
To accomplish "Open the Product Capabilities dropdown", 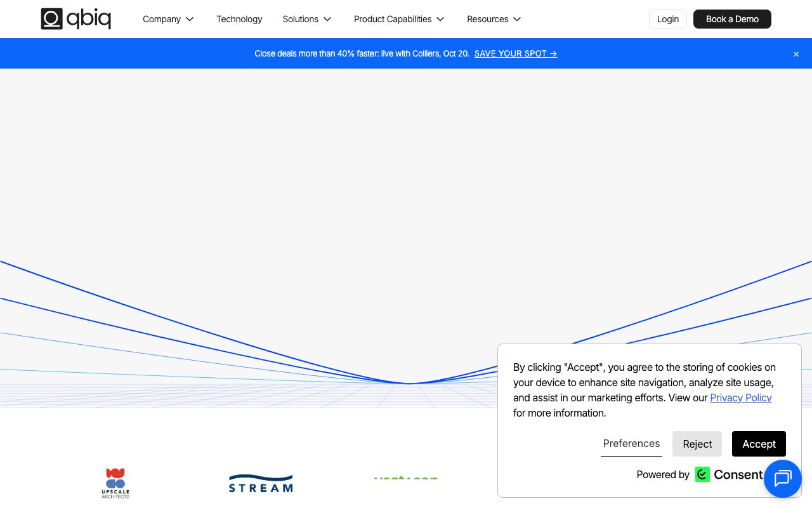I will tap(399, 19).
